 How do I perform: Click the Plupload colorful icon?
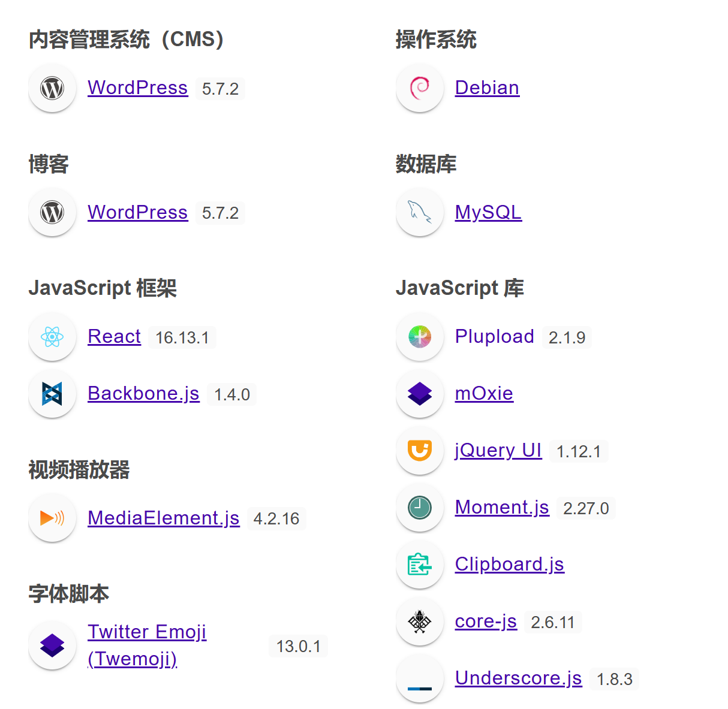click(x=420, y=337)
